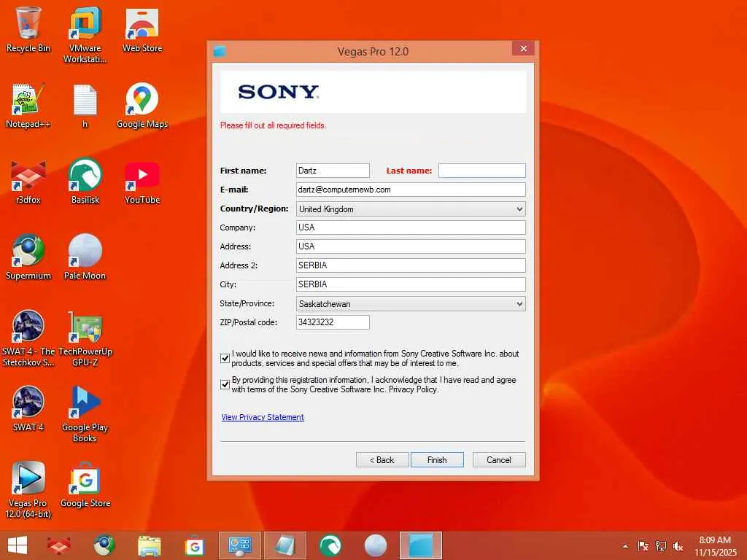Open Basilisk from the taskbar
This screenshot has height=560, width=747.
tap(330, 545)
